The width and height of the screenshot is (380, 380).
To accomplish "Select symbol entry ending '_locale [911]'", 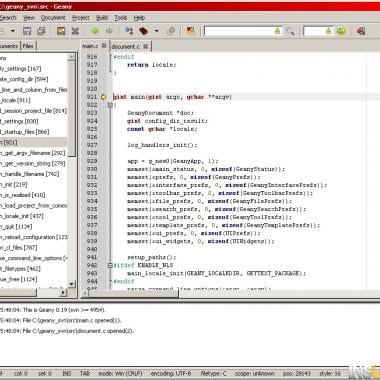I will pos(15,100).
